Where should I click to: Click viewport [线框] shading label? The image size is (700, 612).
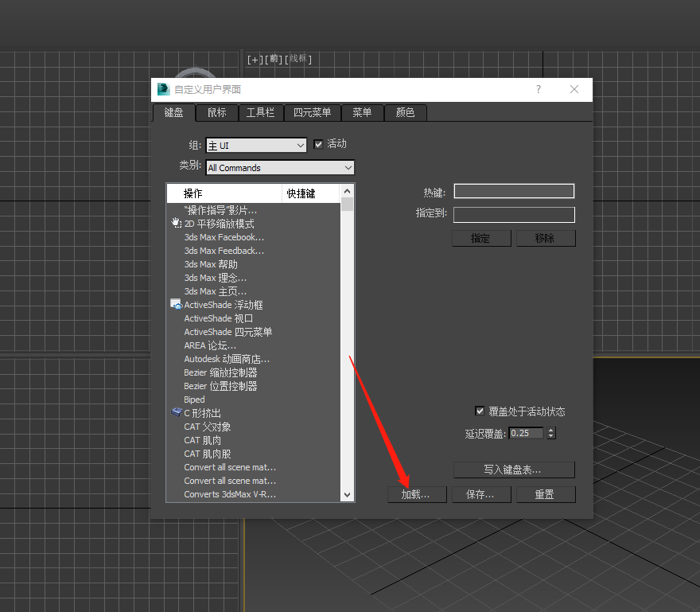(x=298, y=59)
